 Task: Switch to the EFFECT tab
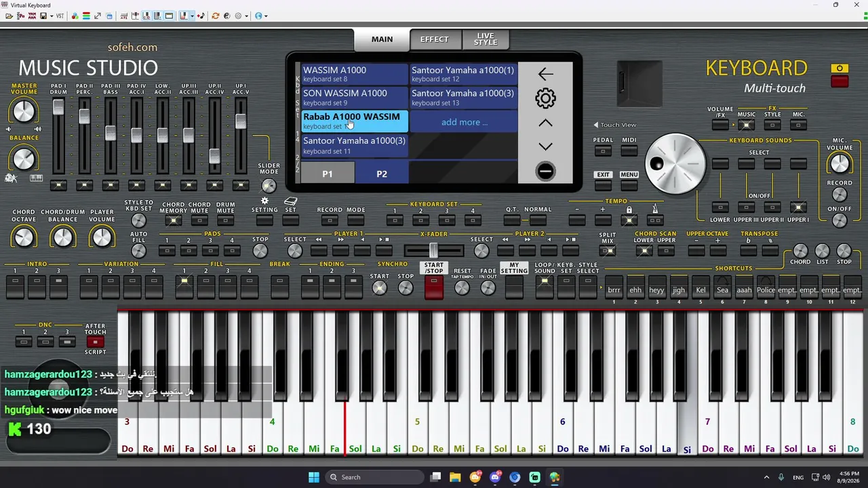pos(435,39)
